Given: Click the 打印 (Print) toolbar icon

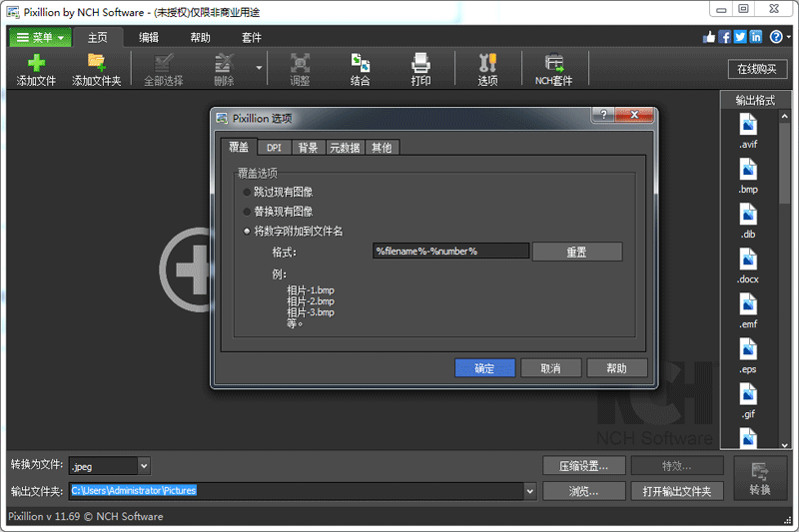Looking at the screenshot, I should pos(421,63).
